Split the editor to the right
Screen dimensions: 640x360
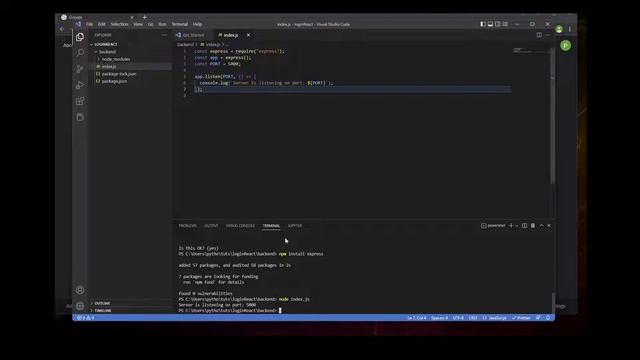[x=539, y=35]
